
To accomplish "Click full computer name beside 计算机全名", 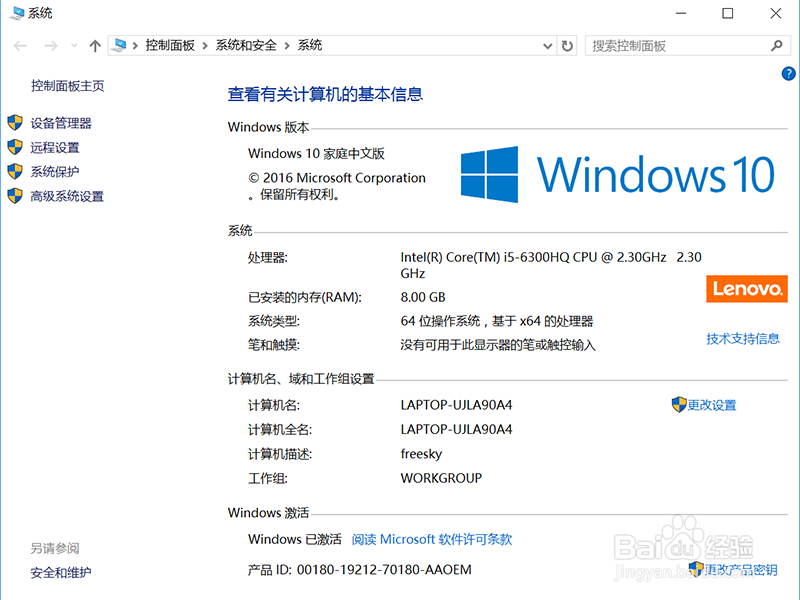I will pyautogui.click(x=456, y=430).
